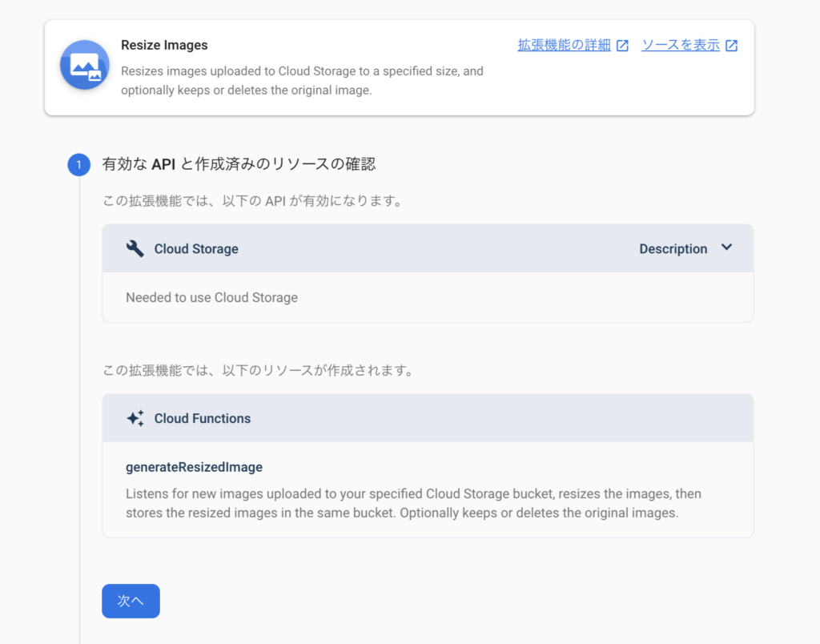The image size is (820, 644).
Task: Click the Resize Images title text
Action: coord(164,45)
